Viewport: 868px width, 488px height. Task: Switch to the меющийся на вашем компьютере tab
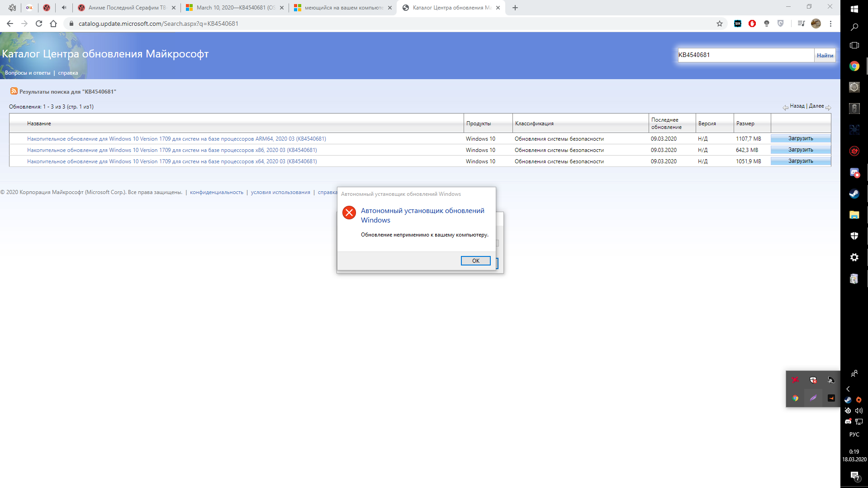coord(343,8)
